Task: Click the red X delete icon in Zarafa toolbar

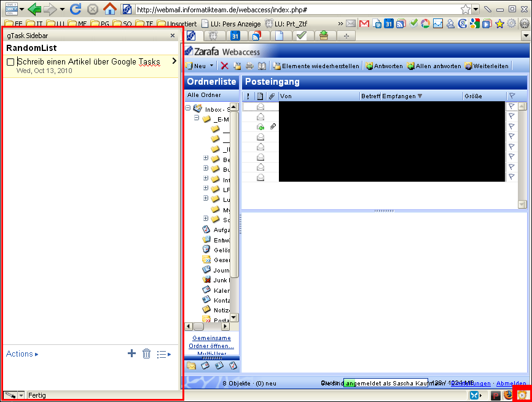Action: point(224,66)
